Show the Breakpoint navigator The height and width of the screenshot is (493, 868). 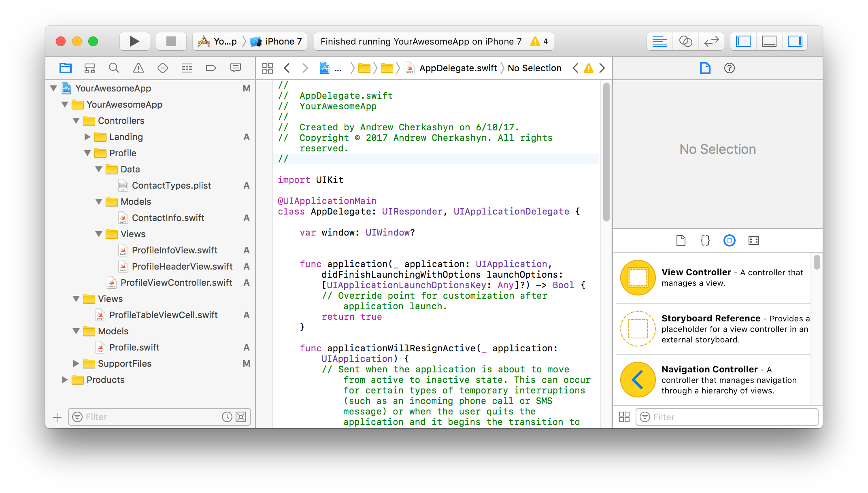(x=211, y=68)
